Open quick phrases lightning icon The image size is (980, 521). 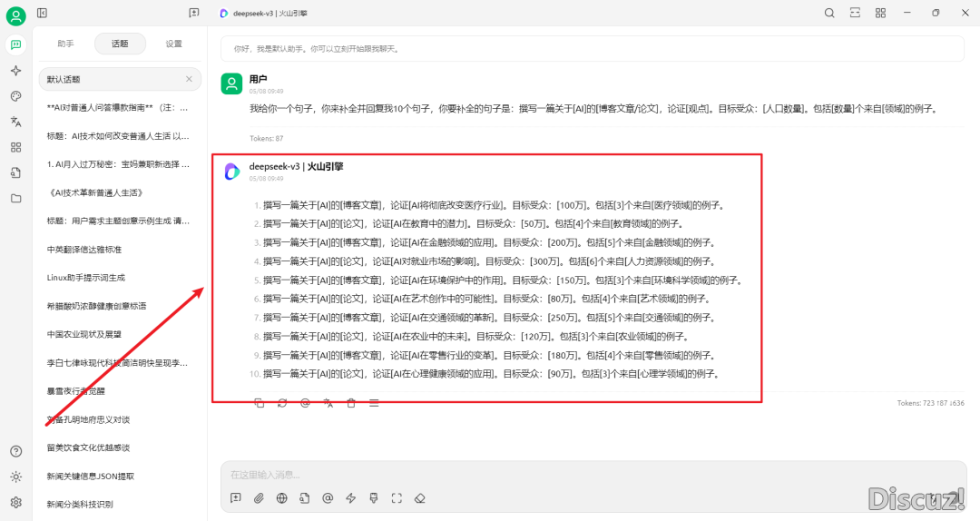[x=350, y=497]
